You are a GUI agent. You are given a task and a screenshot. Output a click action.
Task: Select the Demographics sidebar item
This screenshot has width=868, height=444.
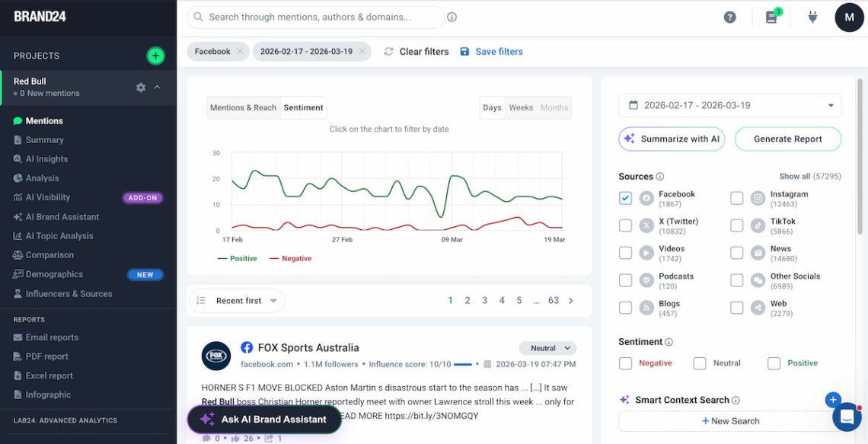[57, 273]
